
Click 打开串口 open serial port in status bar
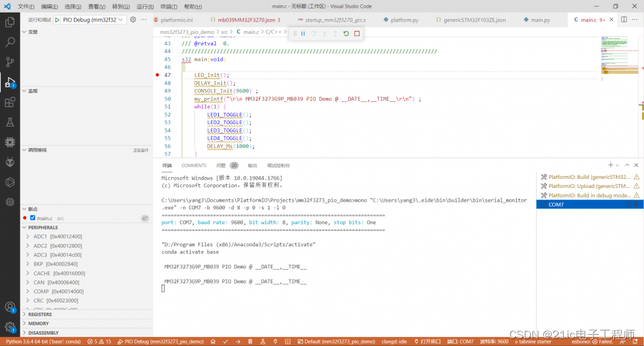click(427, 341)
